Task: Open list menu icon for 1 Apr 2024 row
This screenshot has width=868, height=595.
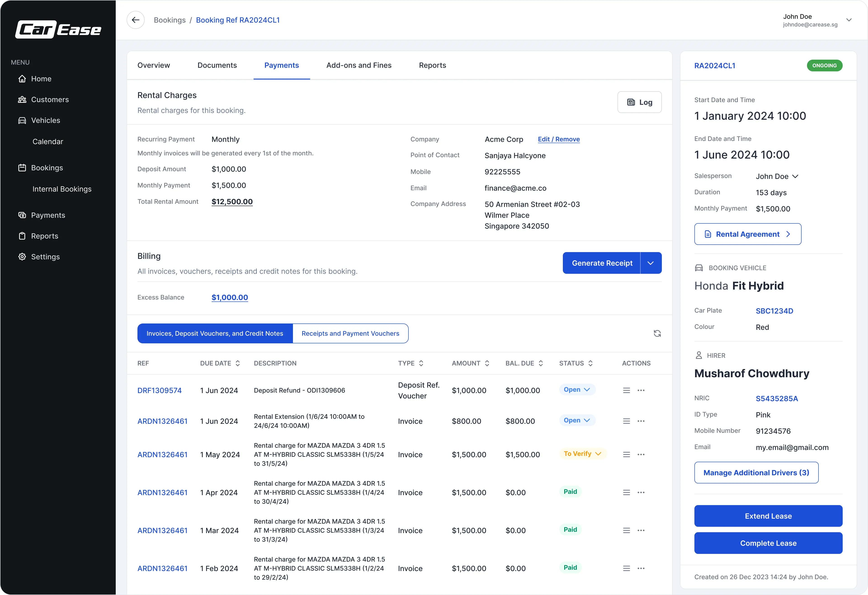Action: click(626, 492)
